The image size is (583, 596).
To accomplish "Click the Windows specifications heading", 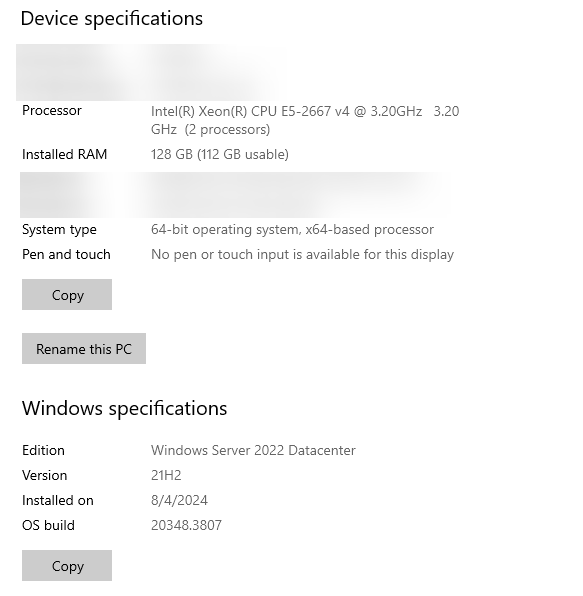I will [124, 409].
